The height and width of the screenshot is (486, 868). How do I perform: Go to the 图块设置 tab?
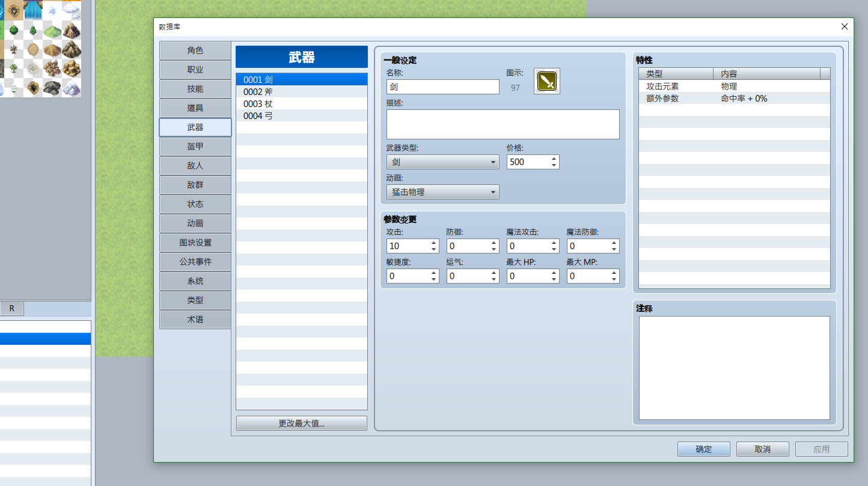pyautogui.click(x=195, y=243)
